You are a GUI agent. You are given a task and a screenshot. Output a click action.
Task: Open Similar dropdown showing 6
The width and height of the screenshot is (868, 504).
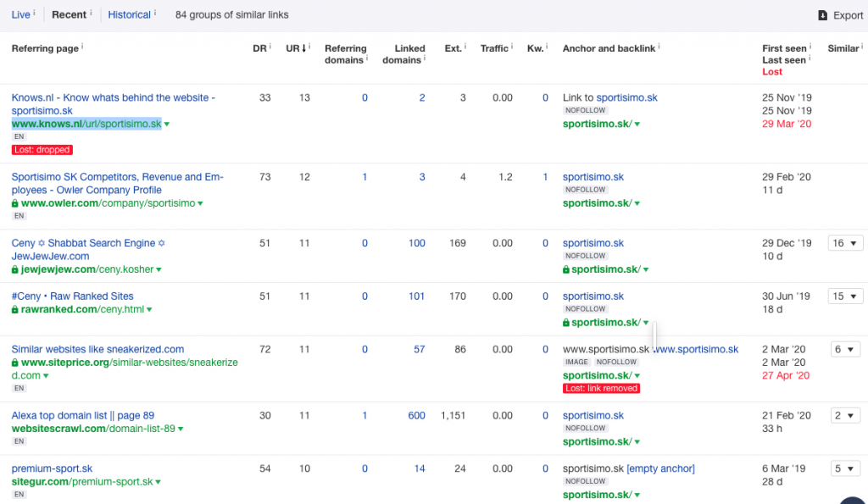(x=845, y=350)
